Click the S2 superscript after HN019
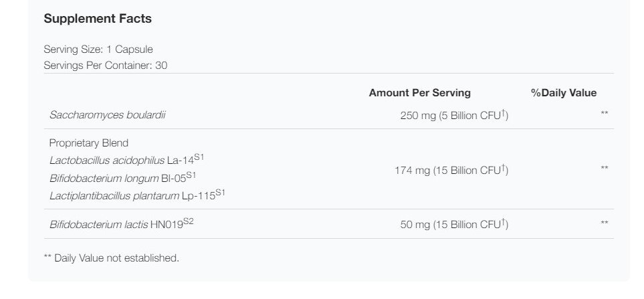 [189, 221]
